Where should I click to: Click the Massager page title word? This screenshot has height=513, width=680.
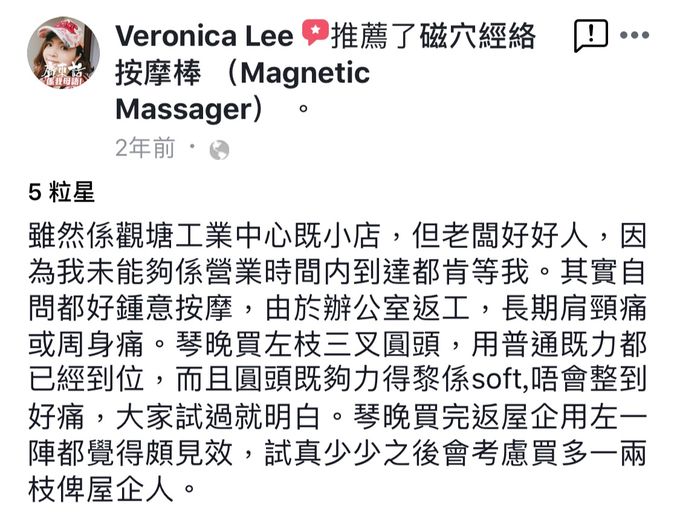[184, 109]
